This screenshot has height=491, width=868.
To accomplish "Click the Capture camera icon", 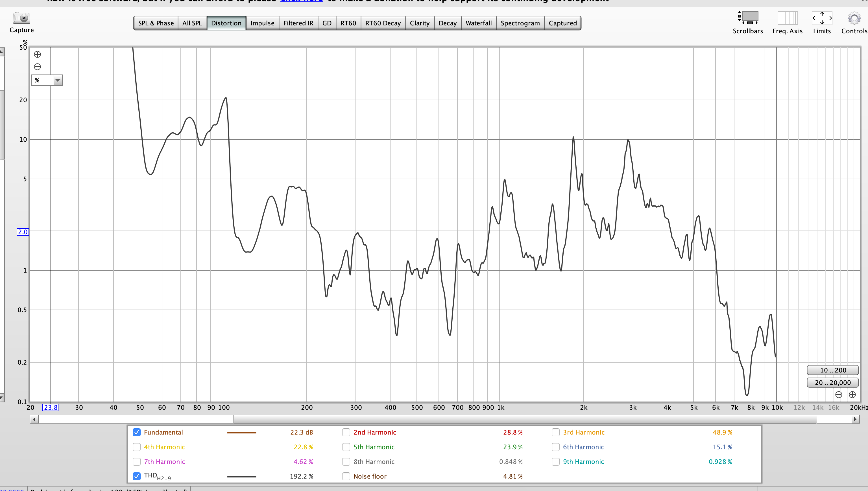I will pyautogui.click(x=21, y=18).
